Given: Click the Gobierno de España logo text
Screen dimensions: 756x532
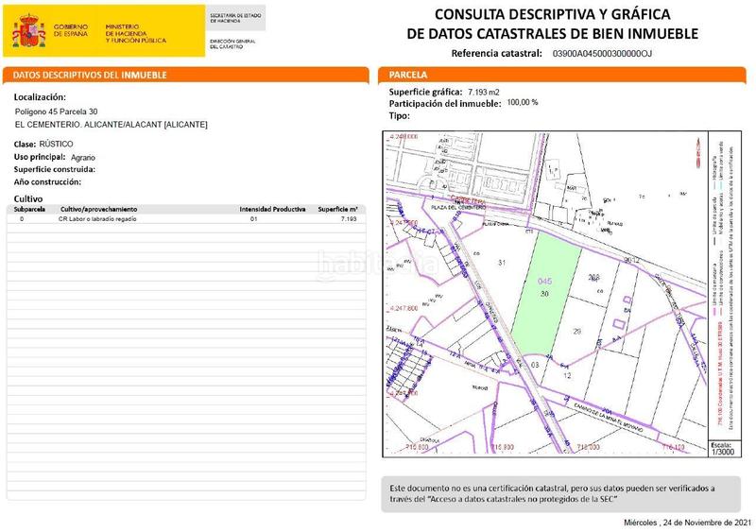Looking at the screenshot, I should [x=72, y=31].
